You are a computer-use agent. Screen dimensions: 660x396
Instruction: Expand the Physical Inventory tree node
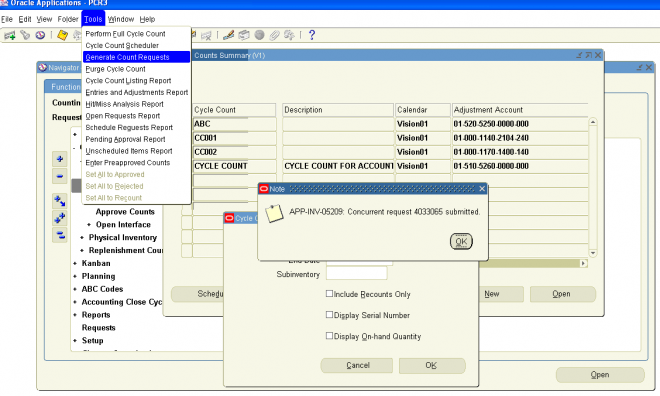tap(82, 238)
